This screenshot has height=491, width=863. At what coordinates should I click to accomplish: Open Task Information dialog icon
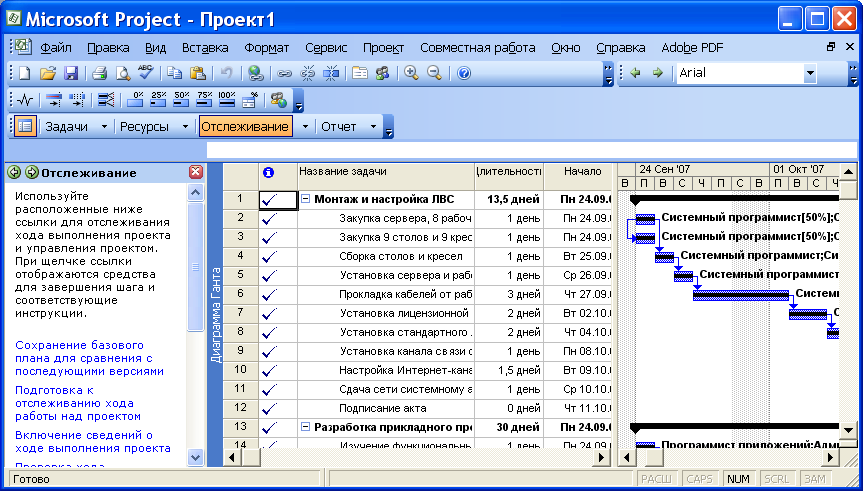360,73
